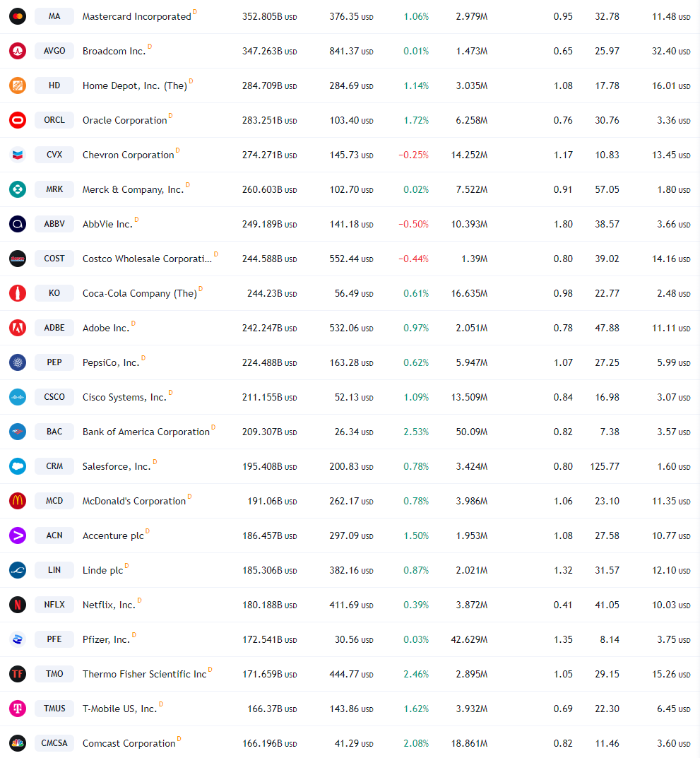
Task: Select the ABBV ticker badge
Action: [x=54, y=224]
